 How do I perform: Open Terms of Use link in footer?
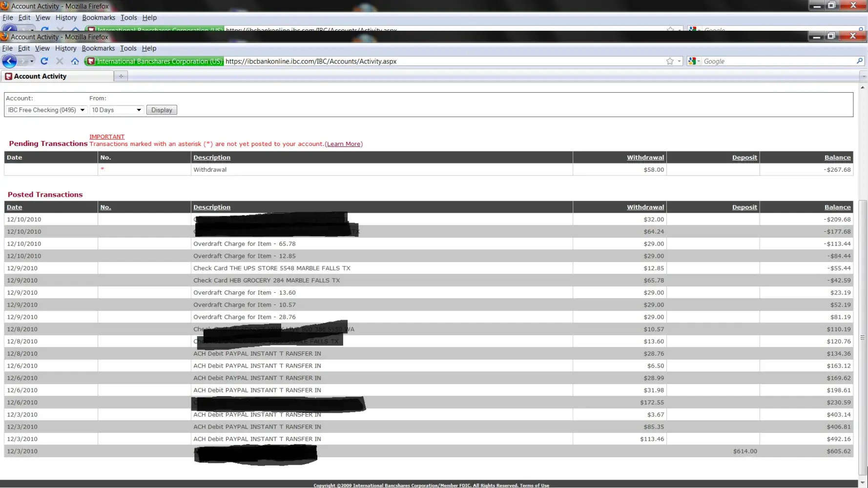click(534, 485)
